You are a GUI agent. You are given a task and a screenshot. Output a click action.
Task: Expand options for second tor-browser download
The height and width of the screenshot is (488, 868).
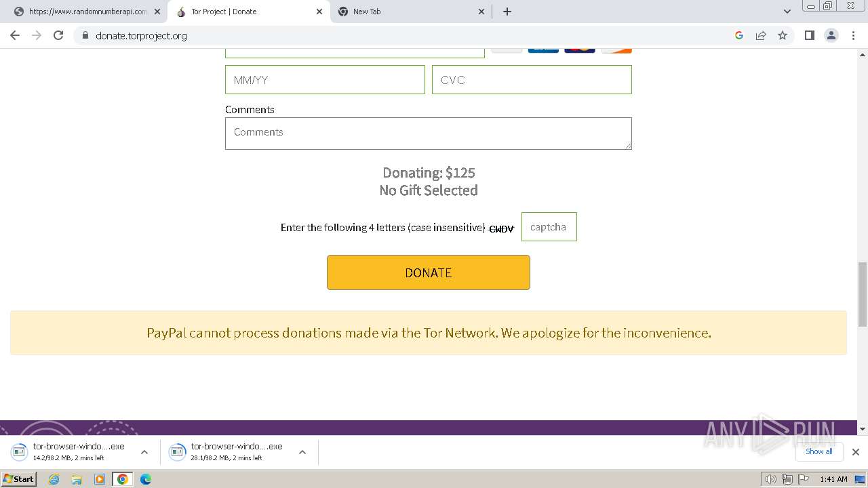click(x=302, y=452)
